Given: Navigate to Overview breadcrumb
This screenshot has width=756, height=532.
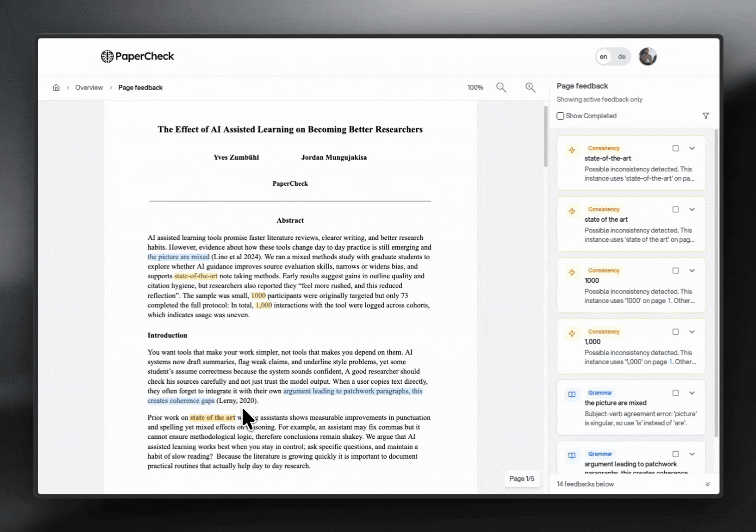Looking at the screenshot, I should 89,88.
